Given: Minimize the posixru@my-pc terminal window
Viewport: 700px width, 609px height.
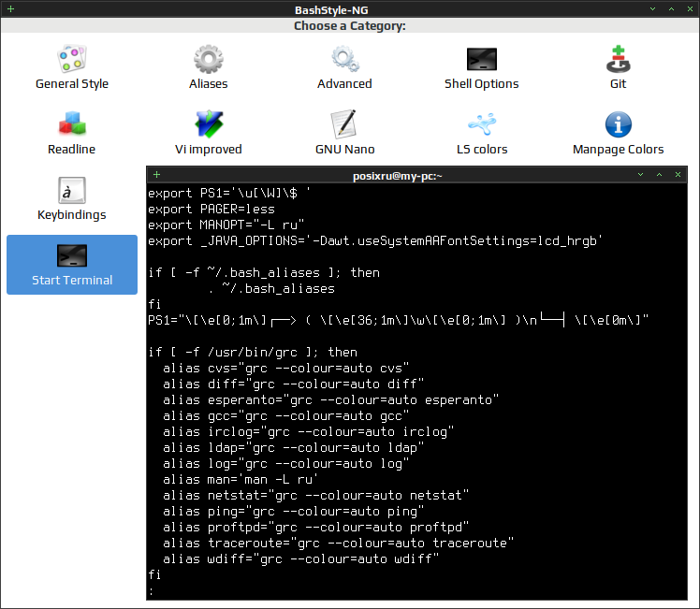Looking at the screenshot, I should [641, 174].
